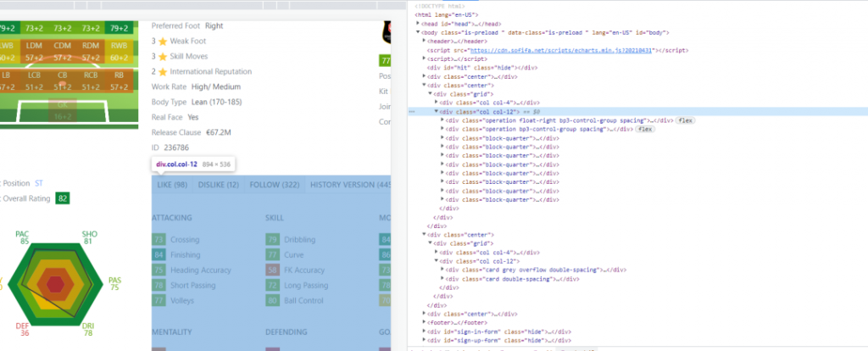Expand the head element in DevTools
The width and height of the screenshot is (868, 351).
click(418, 25)
